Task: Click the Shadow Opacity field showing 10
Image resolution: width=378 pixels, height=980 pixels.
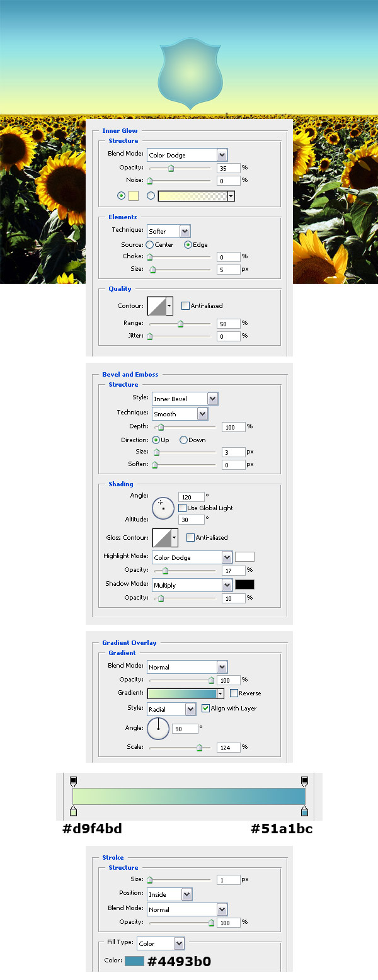Action: [x=234, y=598]
